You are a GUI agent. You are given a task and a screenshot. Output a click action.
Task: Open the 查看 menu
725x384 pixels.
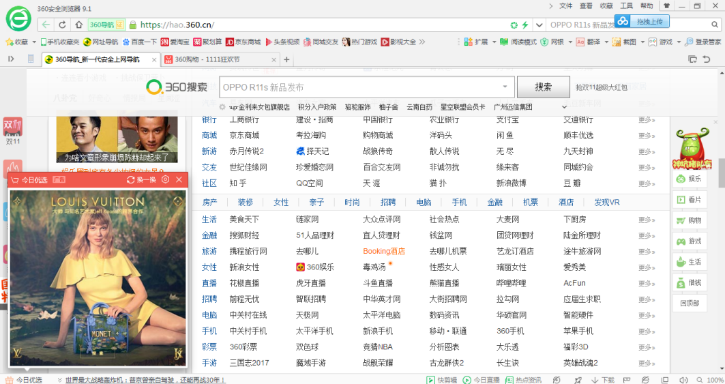586,6
